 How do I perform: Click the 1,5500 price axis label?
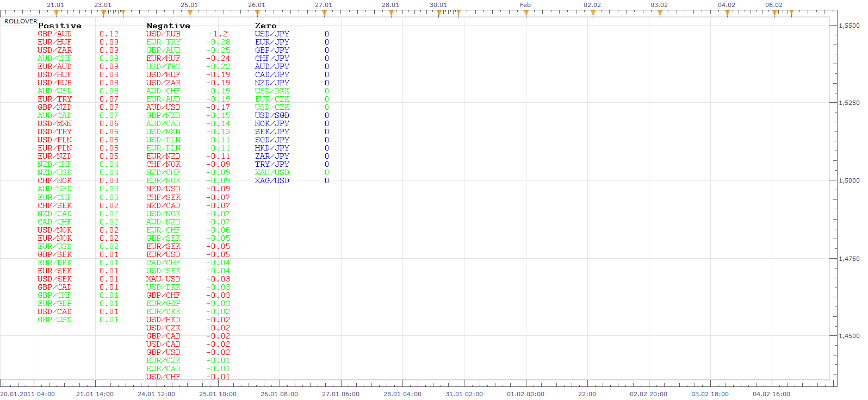pos(850,26)
